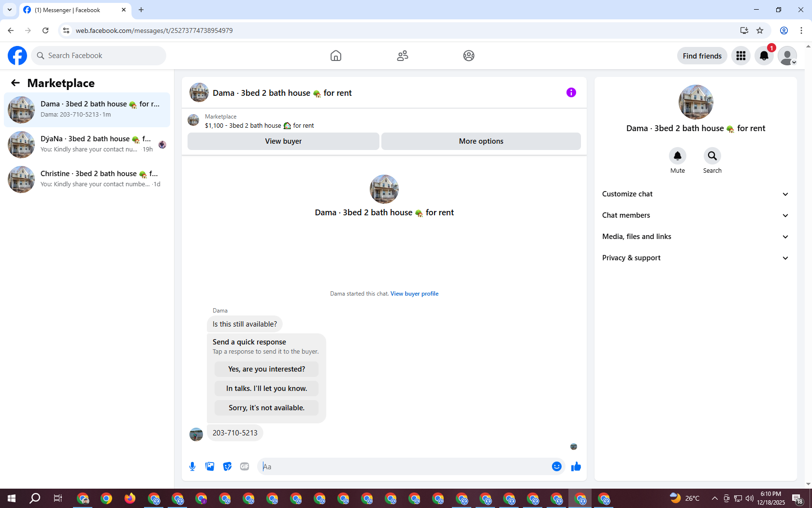The height and width of the screenshot is (508, 812).
Task: Attach a photo with the image icon
Action: click(x=210, y=466)
